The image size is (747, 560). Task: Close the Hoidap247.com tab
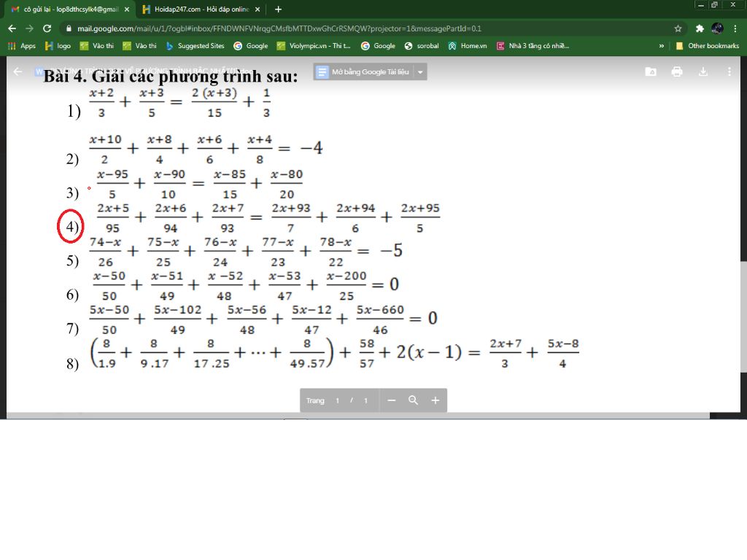pos(258,9)
